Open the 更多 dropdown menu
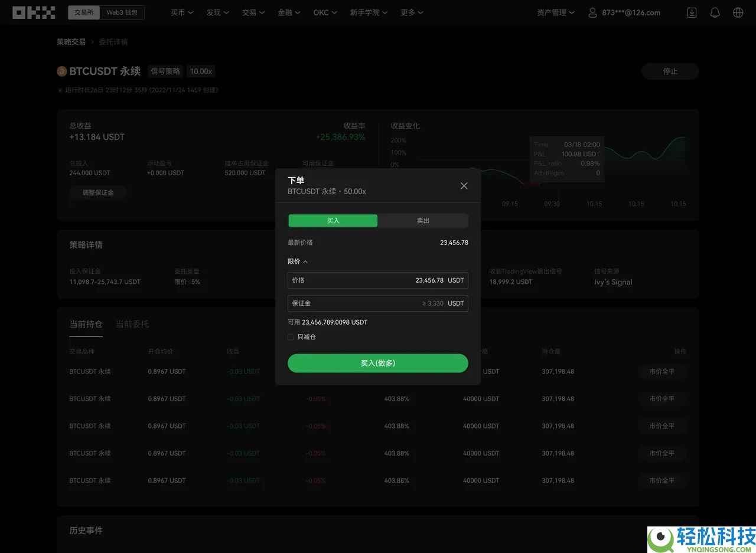This screenshot has width=756, height=553. [412, 12]
